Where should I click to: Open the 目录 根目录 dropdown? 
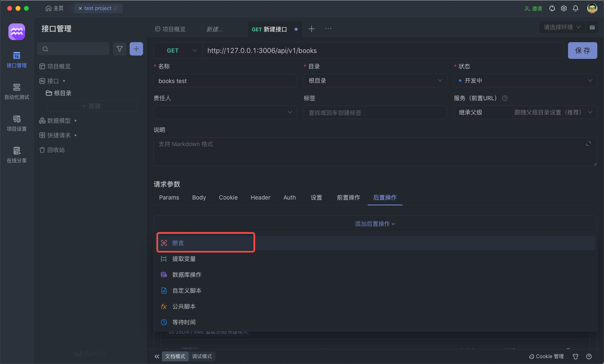[x=375, y=81]
